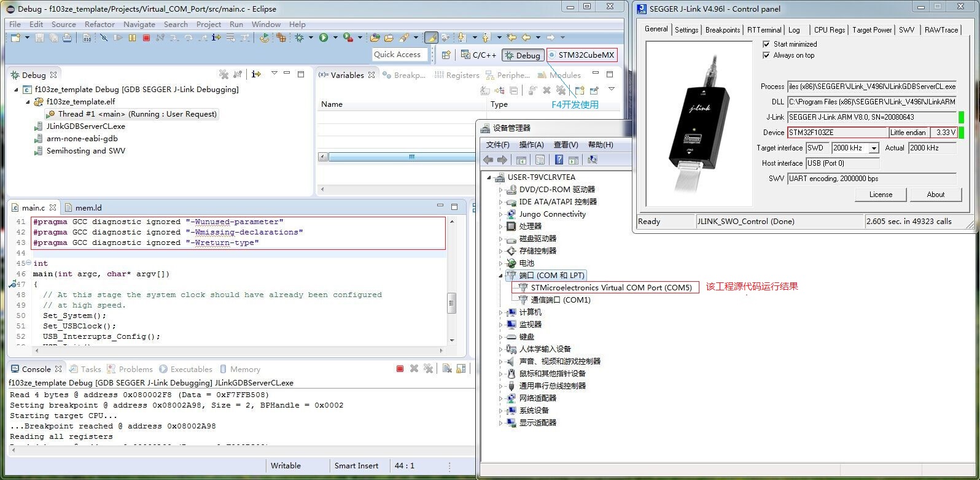
Task: Terminate console process with red square icon
Action: pos(400,369)
